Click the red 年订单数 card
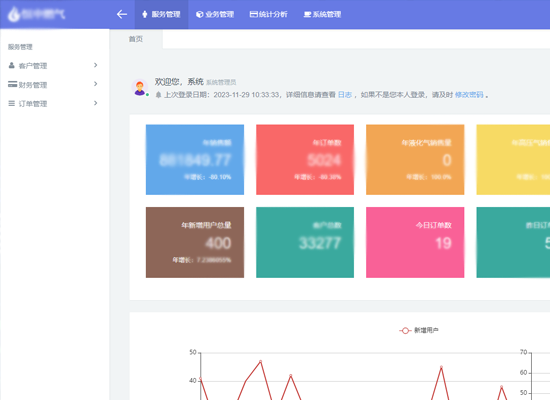This screenshot has width=550, height=400. point(305,159)
